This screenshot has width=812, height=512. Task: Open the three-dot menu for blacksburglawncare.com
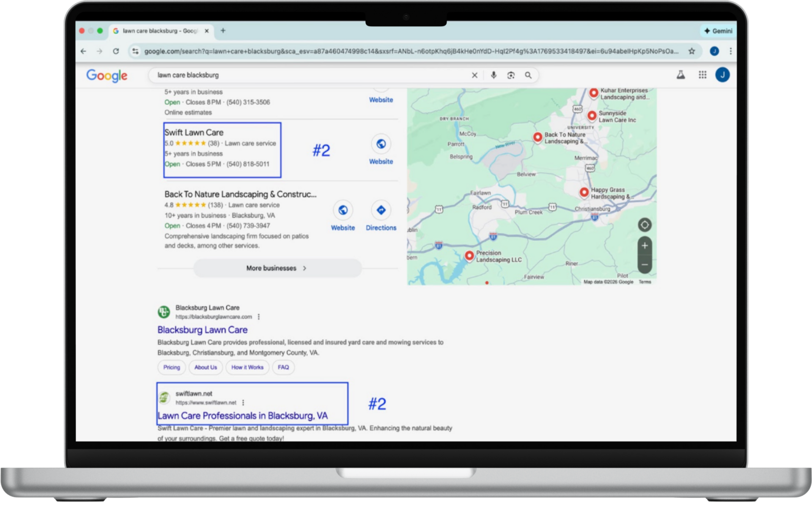point(259,316)
